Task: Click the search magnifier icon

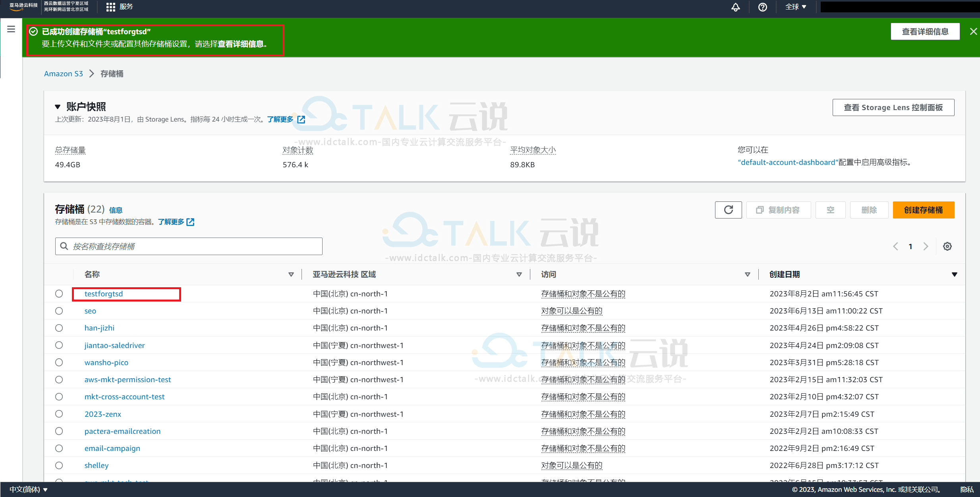Action: pos(64,246)
